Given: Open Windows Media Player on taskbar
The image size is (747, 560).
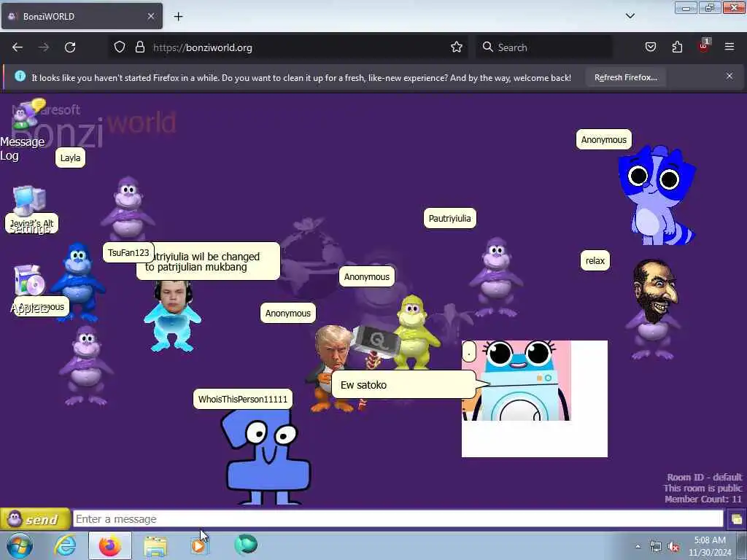Looking at the screenshot, I should (200, 545).
